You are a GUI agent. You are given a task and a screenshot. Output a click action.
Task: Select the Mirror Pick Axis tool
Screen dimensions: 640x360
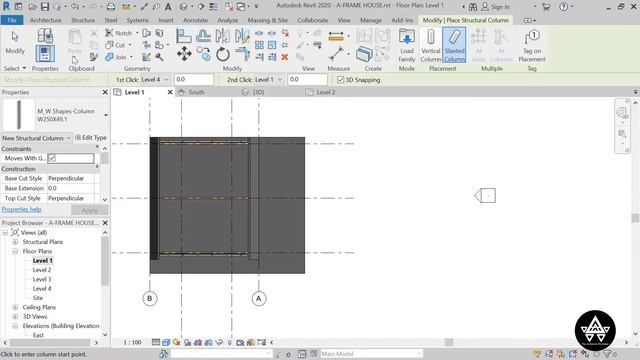click(223, 36)
